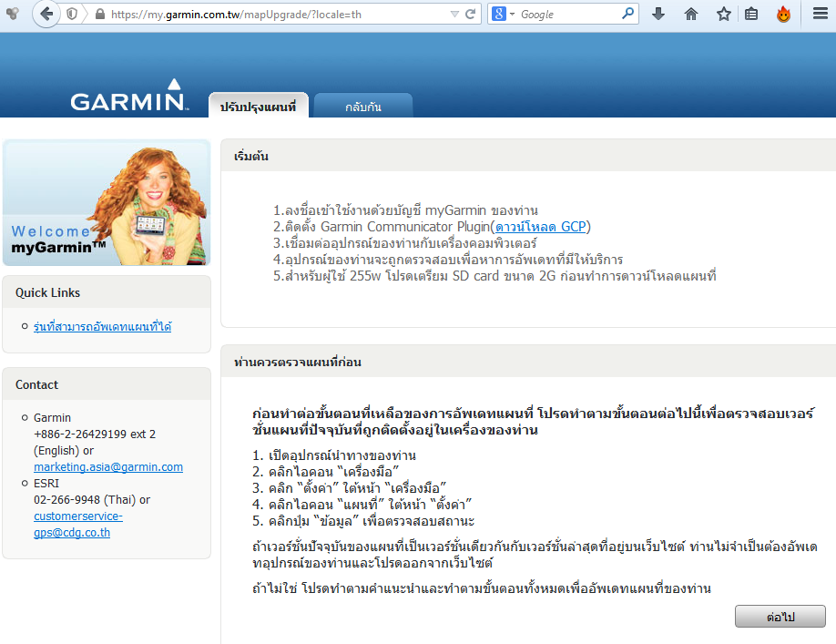Click the bookmark star icon
This screenshot has height=644, width=836.
click(723, 14)
